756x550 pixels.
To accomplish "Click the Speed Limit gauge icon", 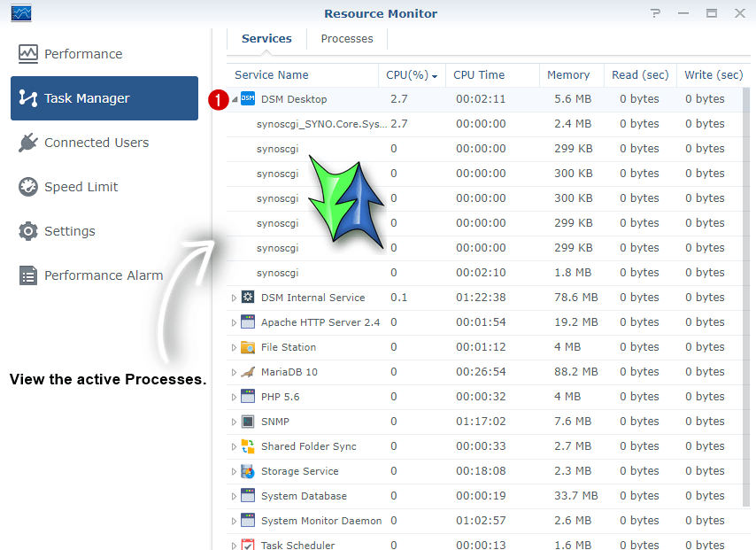I will [x=28, y=187].
